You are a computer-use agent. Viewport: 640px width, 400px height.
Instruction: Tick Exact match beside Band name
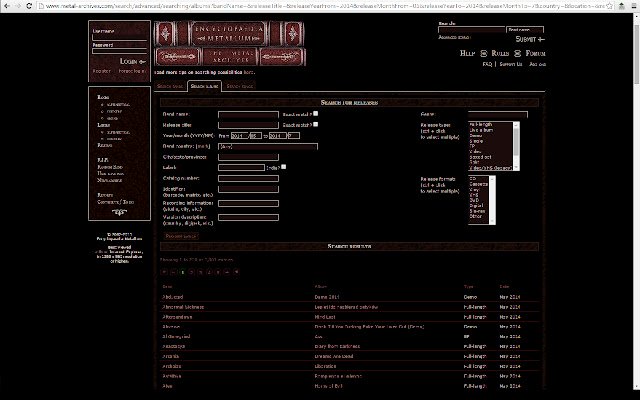click(316, 114)
